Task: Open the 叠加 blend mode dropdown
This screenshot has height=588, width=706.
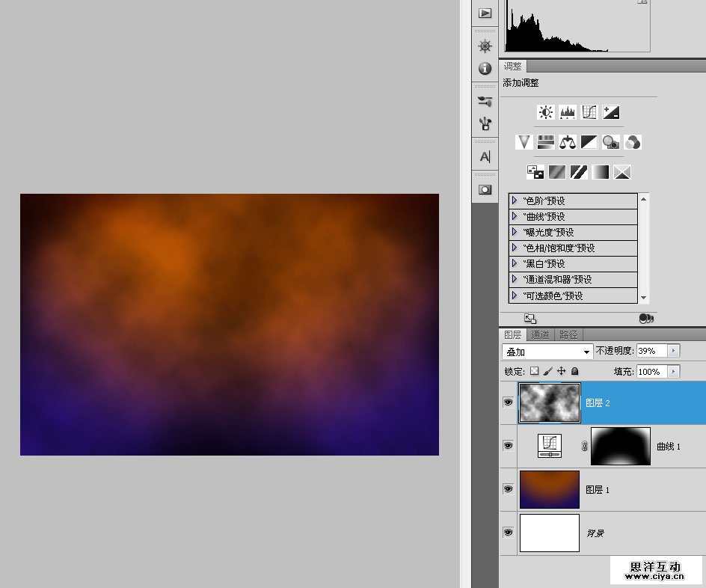Action: click(x=547, y=352)
